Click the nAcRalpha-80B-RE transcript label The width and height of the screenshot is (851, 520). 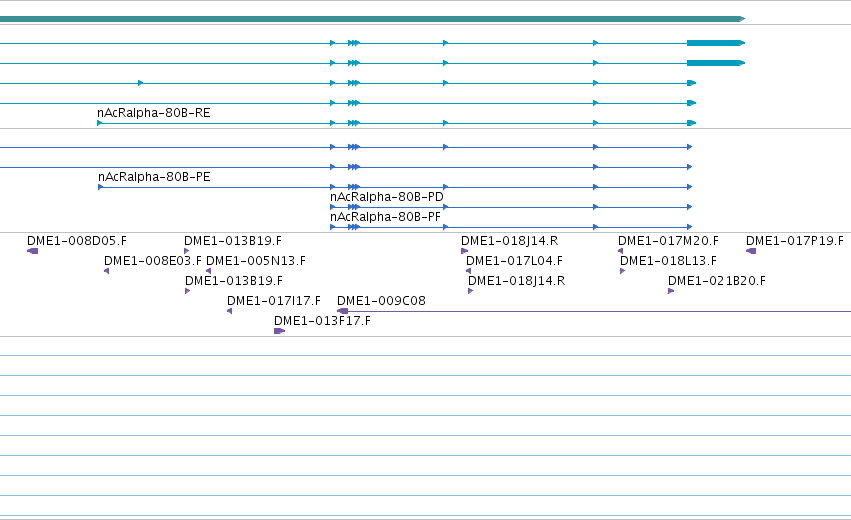pyautogui.click(x=154, y=113)
